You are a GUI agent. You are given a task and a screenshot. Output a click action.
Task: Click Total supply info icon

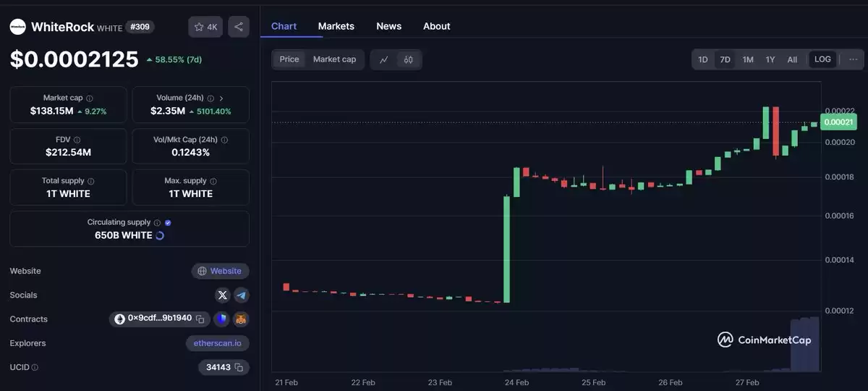click(x=90, y=181)
